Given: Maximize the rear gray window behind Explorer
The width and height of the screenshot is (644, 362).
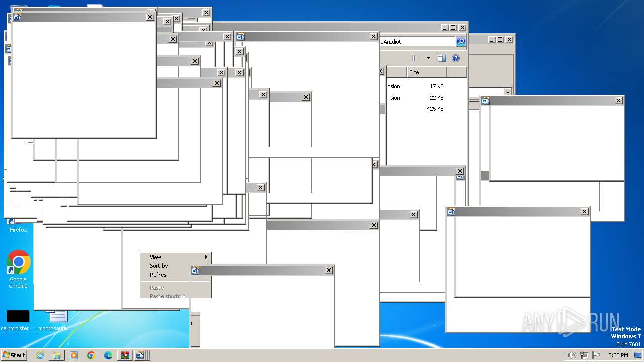Looking at the screenshot, I should pyautogui.click(x=500, y=39).
